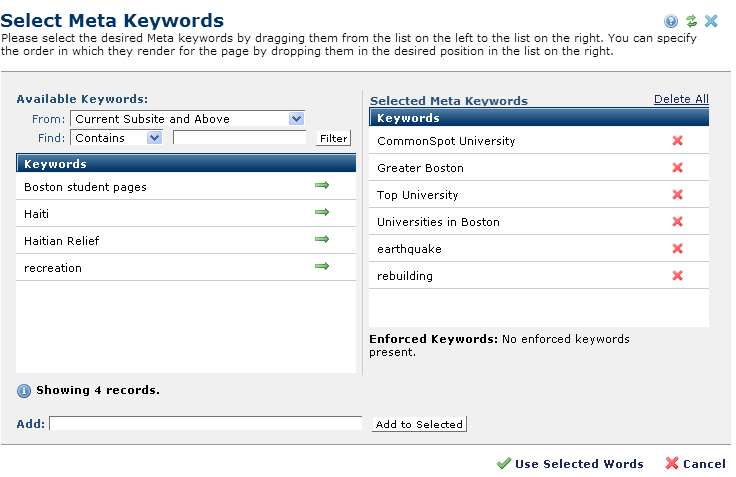Click the 'Delete All' link
Screen dimensions: 736x477
(x=680, y=99)
